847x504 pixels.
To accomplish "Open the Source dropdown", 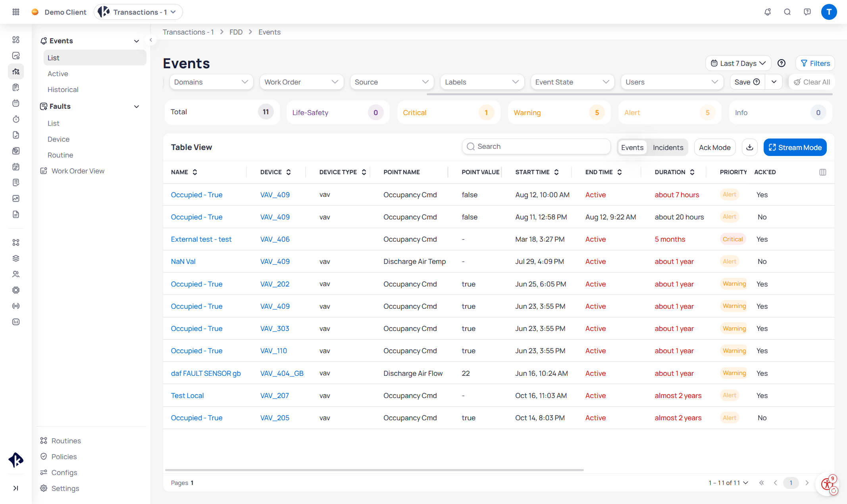I will 392,82.
